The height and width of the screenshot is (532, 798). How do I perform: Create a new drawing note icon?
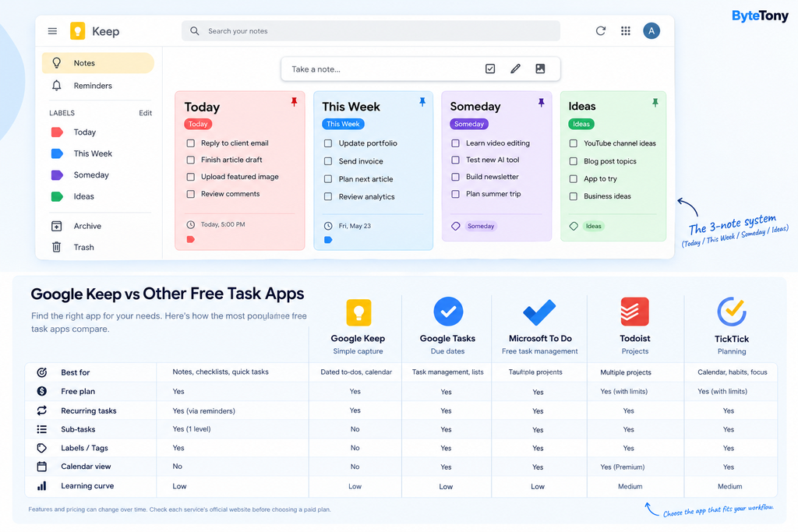(516, 69)
